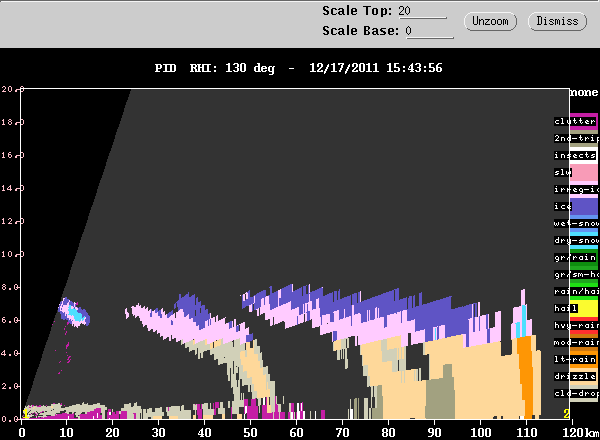Click the 'dry-snow' legend label
This screenshot has height=440, width=600.
point(577,240)
